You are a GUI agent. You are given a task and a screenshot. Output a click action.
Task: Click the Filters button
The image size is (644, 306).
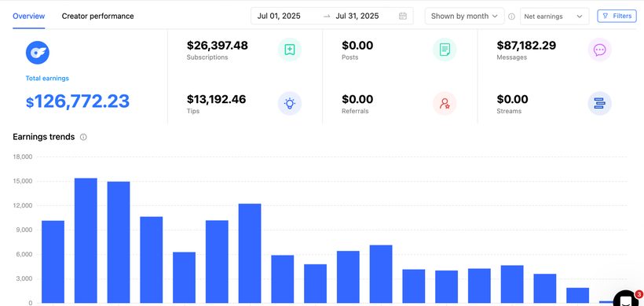point(617,16)
